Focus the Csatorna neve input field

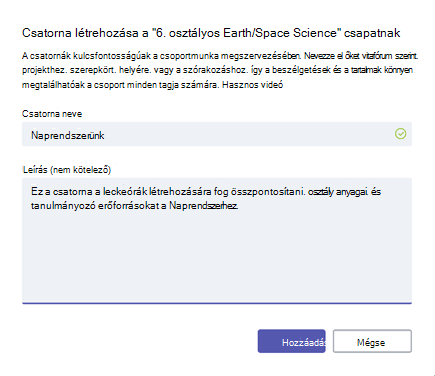coord(217,134)
